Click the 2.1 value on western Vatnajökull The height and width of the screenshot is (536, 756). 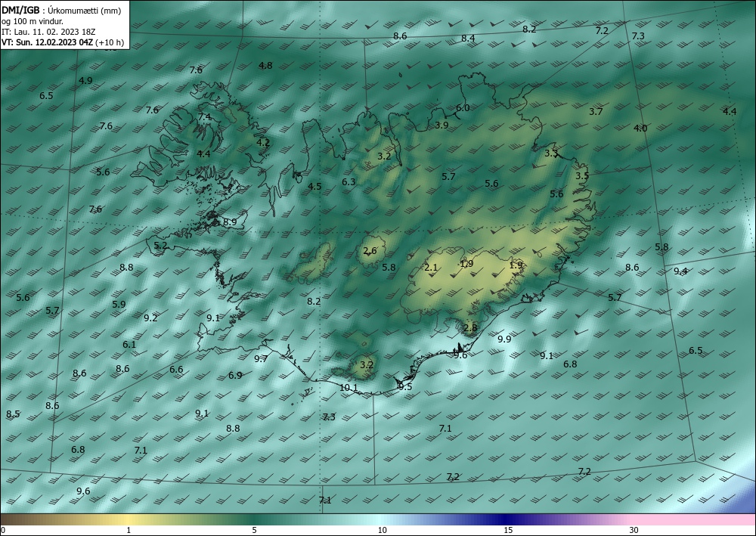(431, 268)
